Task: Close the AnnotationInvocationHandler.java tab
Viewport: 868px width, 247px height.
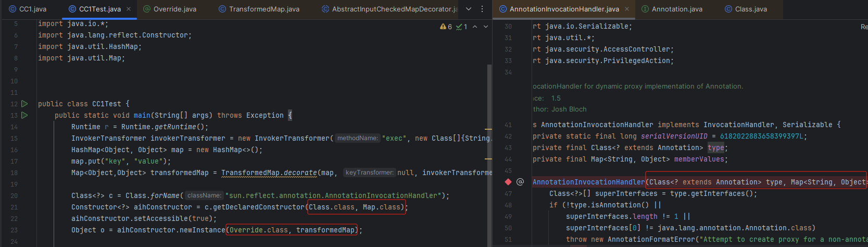Action: pos(627,9)
